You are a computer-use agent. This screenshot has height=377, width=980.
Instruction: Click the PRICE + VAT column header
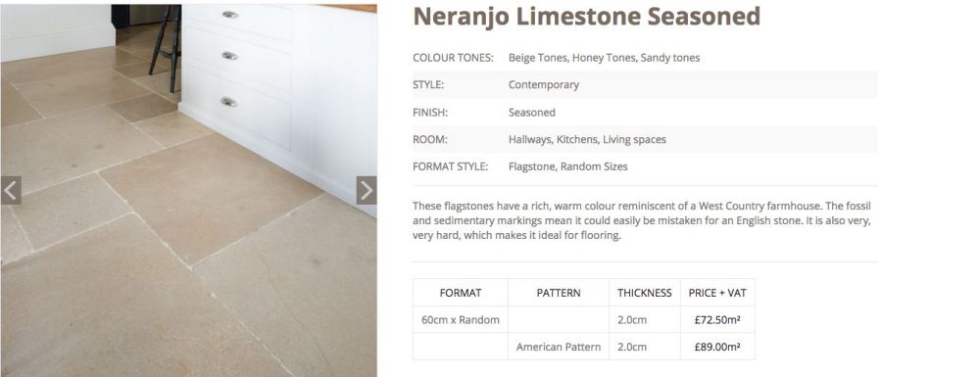[x=717, y=293]
